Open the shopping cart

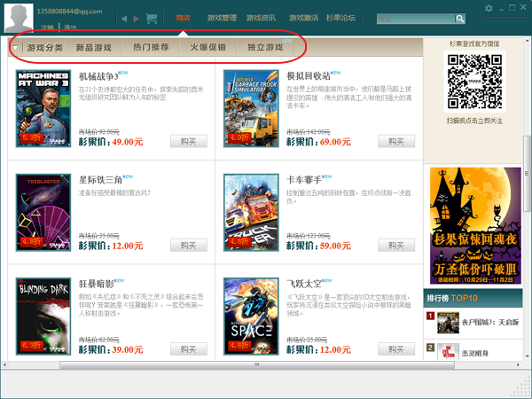pyautogui.click(x=152, y=19)
